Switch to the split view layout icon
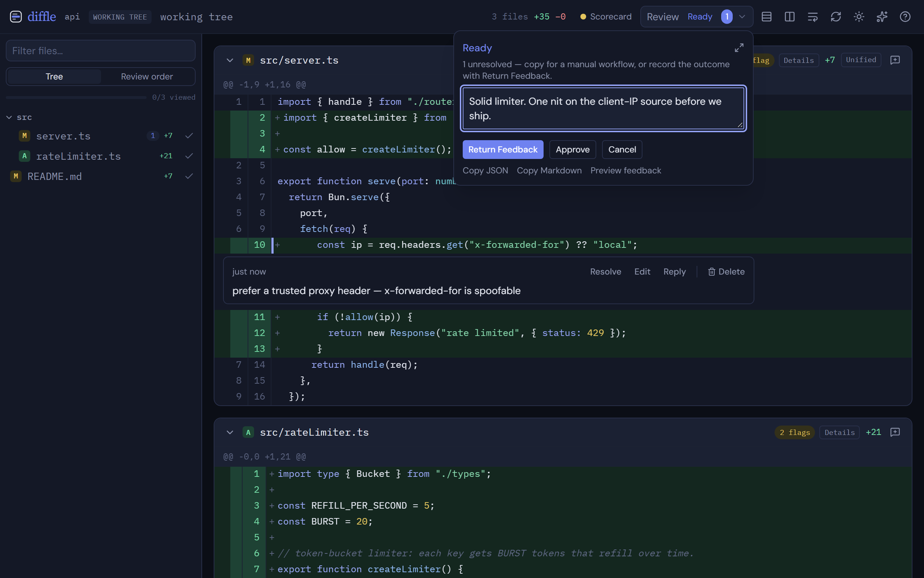 pos(790,17)
